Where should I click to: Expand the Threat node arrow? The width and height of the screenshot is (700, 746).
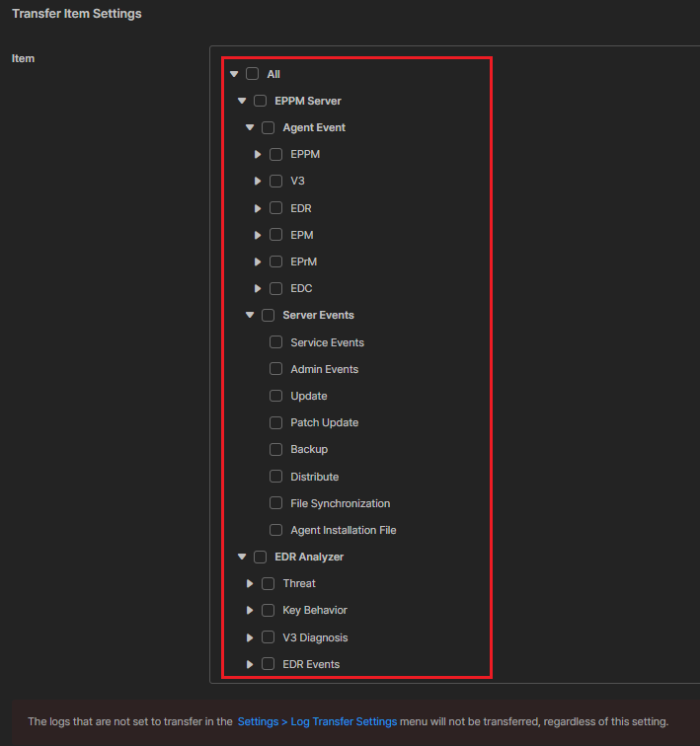(x=250, y=583)
